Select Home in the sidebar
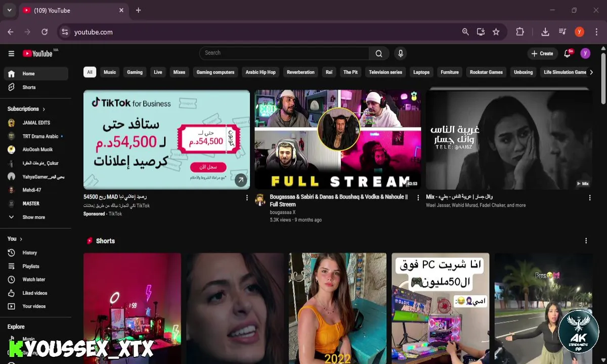The image size is (607, 364). (x=36, y=74)
